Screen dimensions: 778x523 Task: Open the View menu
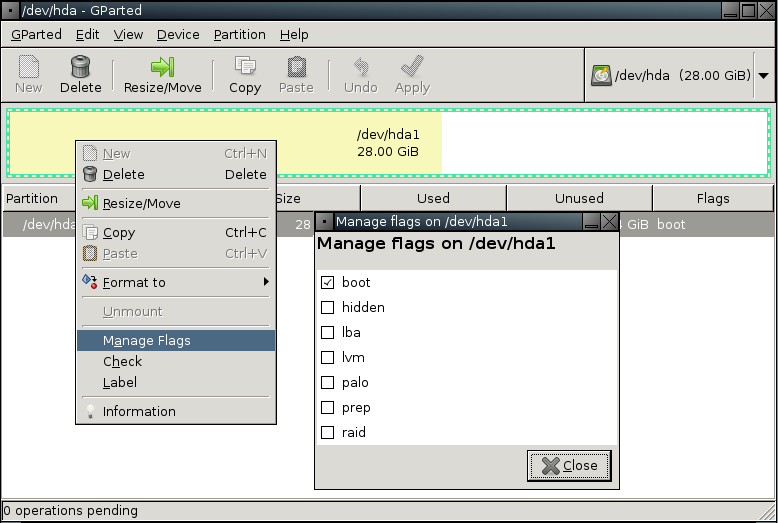pos(128,35)
